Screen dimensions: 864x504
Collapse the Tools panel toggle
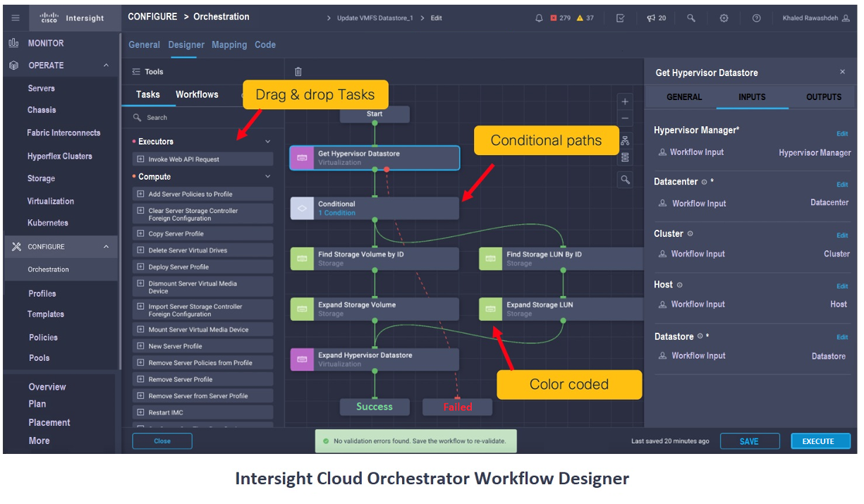click(x=136, y=72)
